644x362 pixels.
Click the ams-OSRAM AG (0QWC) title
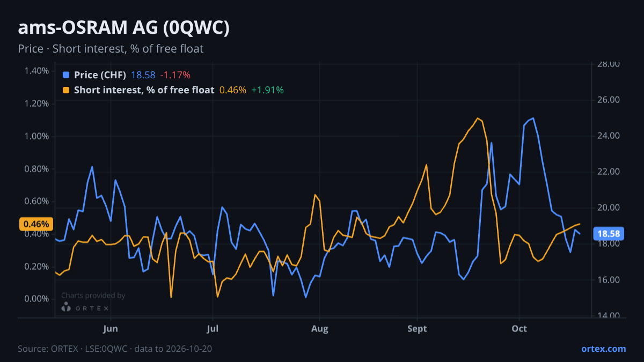coord(124,28)
